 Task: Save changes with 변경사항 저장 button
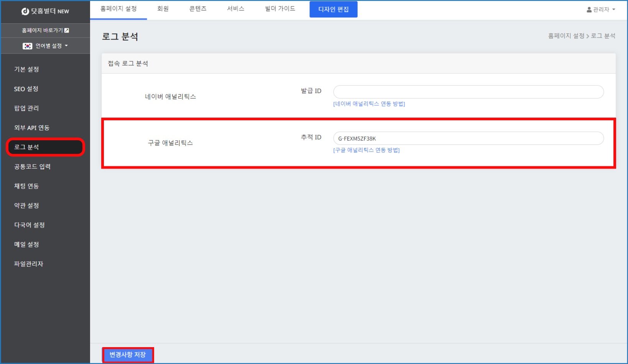point(128,355)
